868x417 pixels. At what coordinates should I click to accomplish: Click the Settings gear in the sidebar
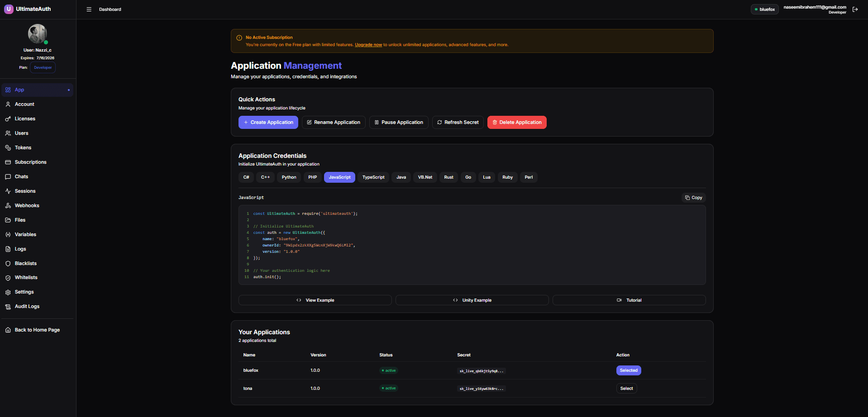pyautogui.click(x=8, y=292)
